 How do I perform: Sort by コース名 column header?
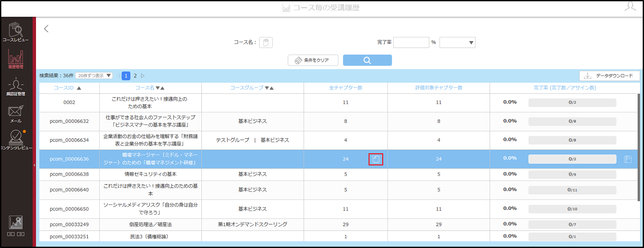pyautogui.click(x=150, y=88)
